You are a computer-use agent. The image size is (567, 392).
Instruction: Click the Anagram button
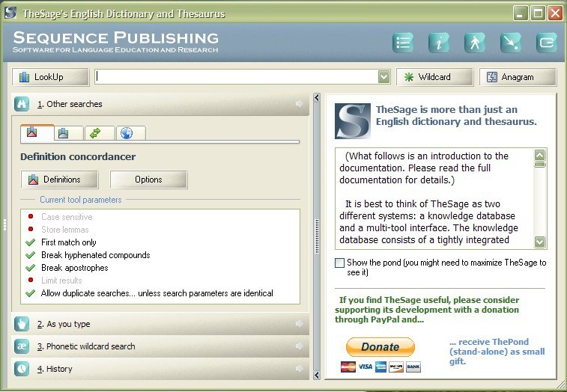[x=518, y=77]
